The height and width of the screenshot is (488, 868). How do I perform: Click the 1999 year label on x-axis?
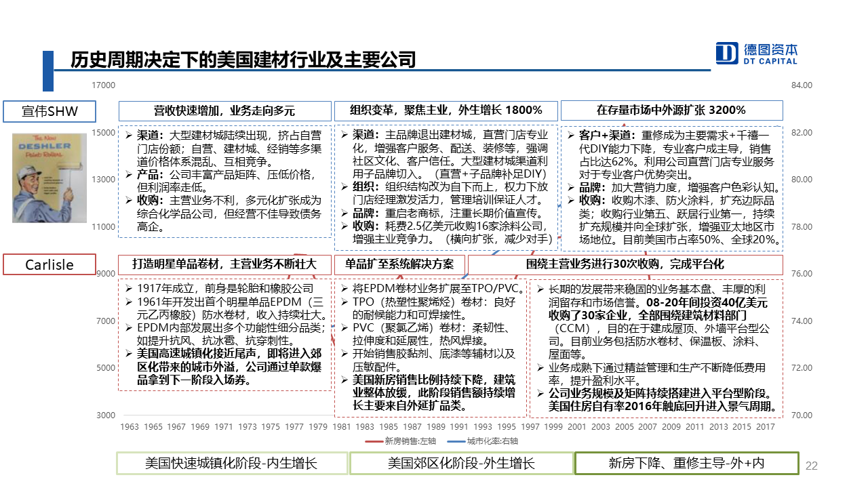(553, 427)
